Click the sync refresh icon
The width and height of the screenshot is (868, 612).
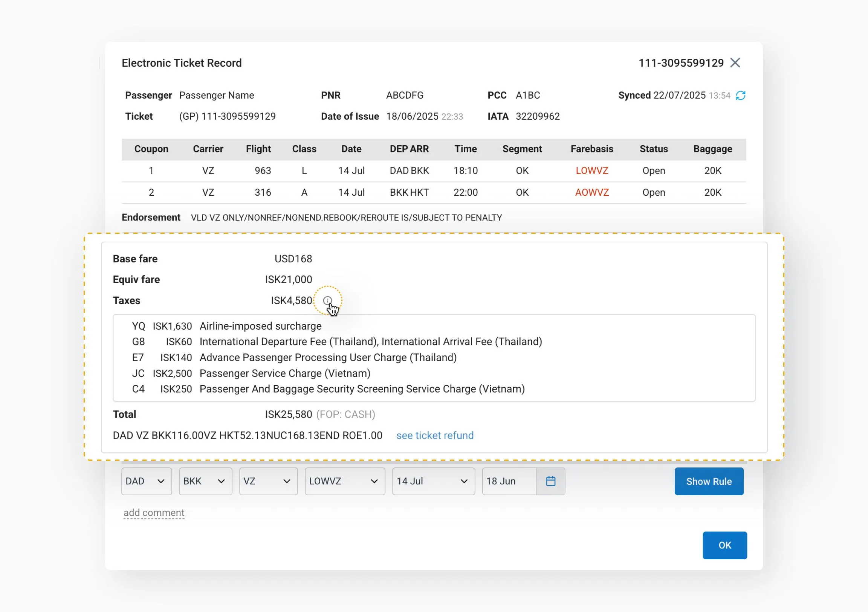tap(740, 95)
